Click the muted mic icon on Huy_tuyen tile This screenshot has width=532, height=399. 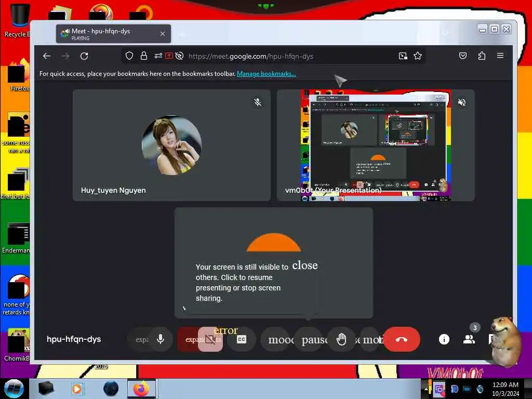[258, 102]
